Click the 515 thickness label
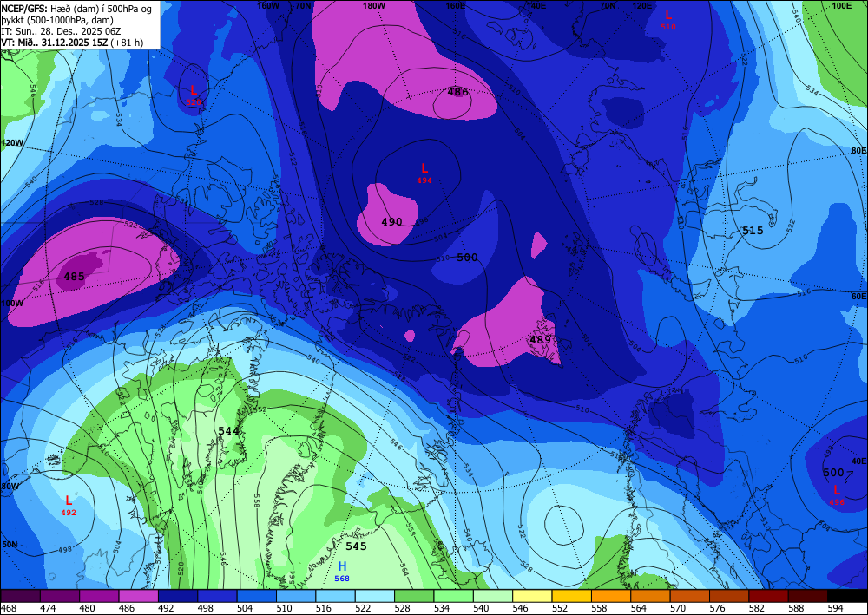Screen dimensions: 868x615 click(x=753, y=231)
